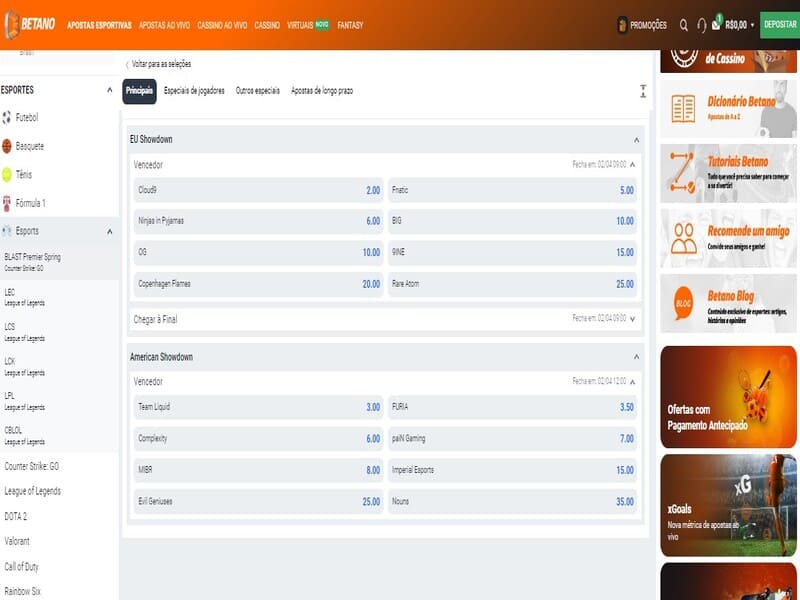800x600 pixels.
Task: Go back via Voltar para as seleções
Action: coord(161,64)
